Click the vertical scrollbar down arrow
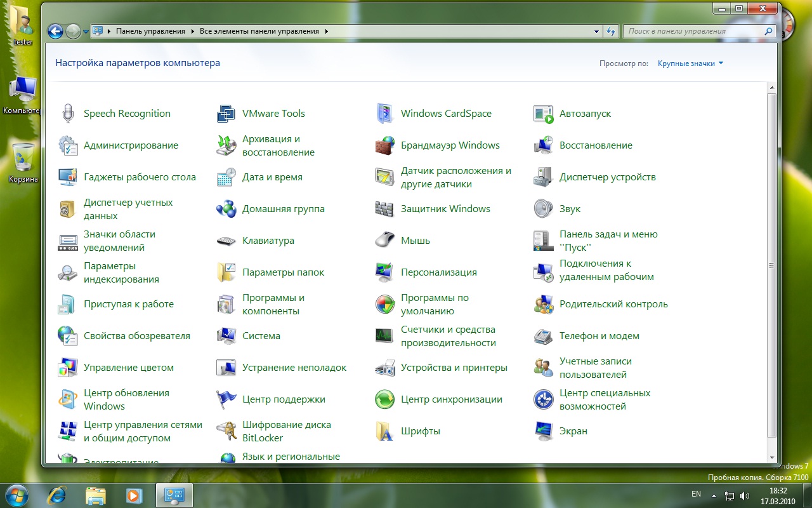This screenshot has width=812, height=508. [x=772, y=457]
